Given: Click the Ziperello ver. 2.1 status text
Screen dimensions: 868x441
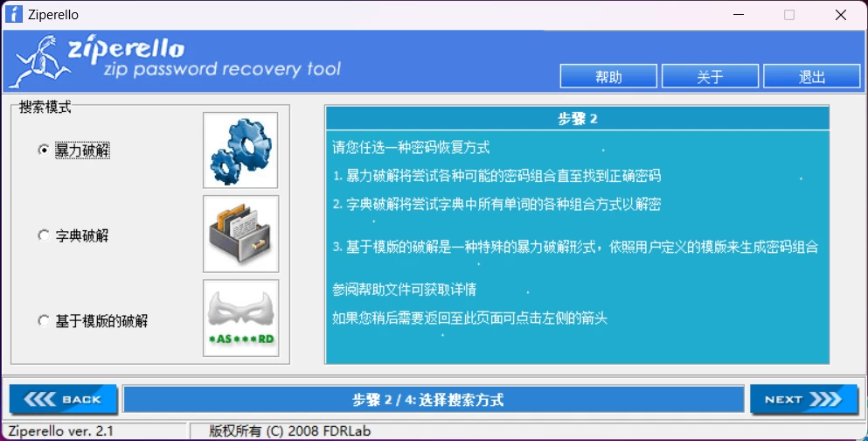Looking at the screenshot, I should pos(61,431).
